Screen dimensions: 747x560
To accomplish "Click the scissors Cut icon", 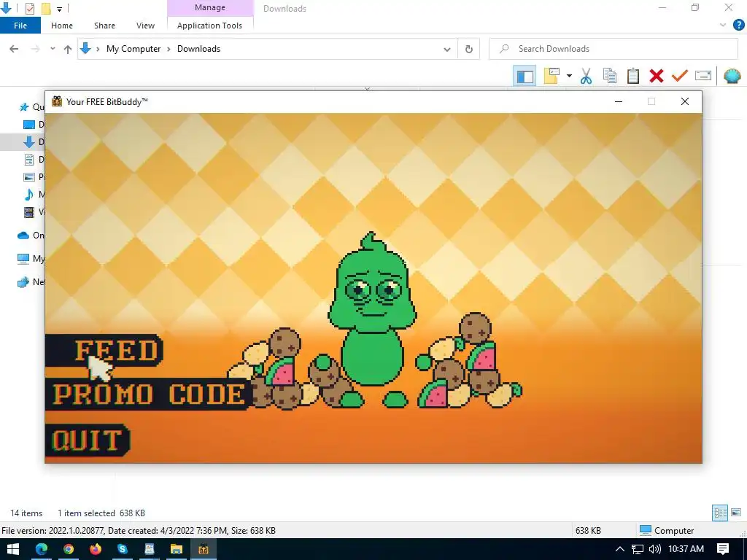I will coord(586,76).
